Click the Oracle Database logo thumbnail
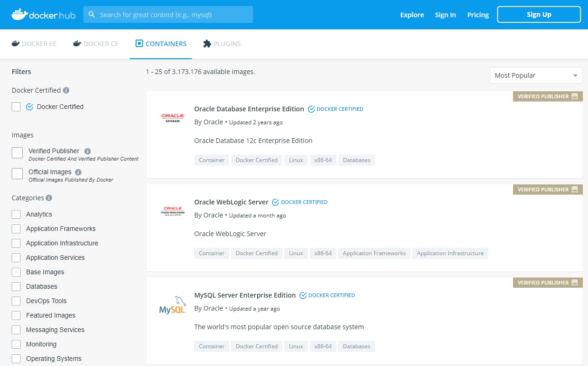 click(173, 118)
